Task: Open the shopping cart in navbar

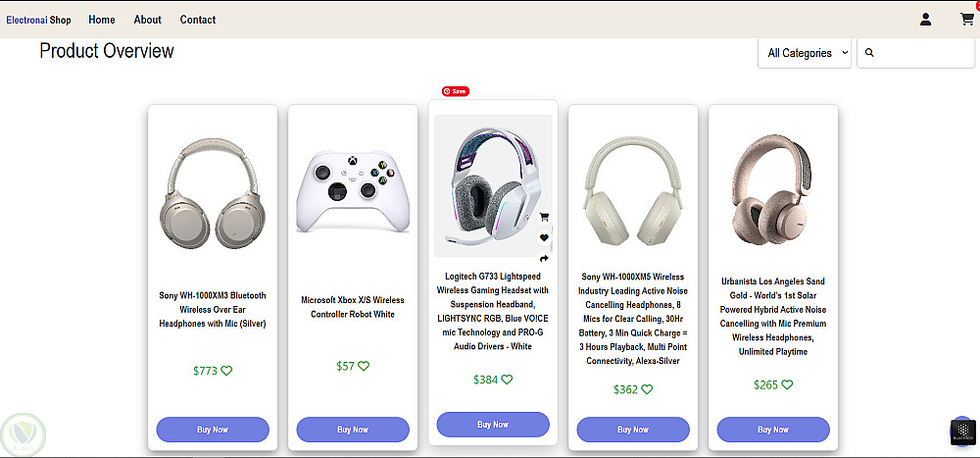Action: pos(967,20)
